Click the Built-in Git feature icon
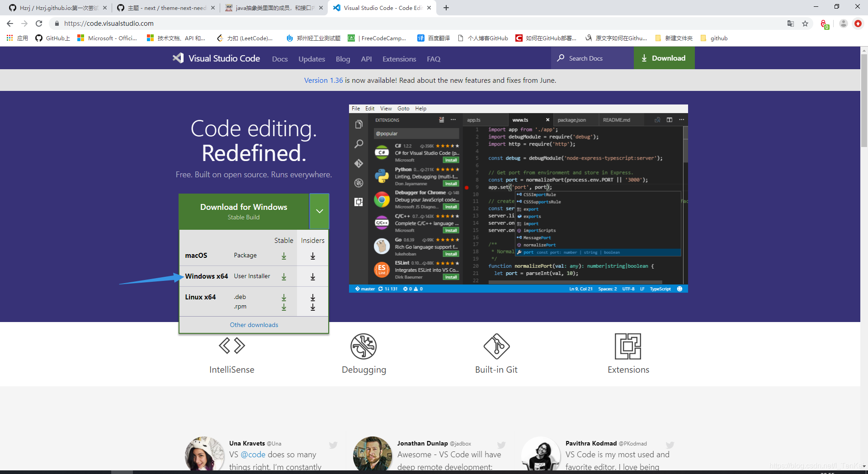Viewport: 868px width, 474px height. click(496, 346)
